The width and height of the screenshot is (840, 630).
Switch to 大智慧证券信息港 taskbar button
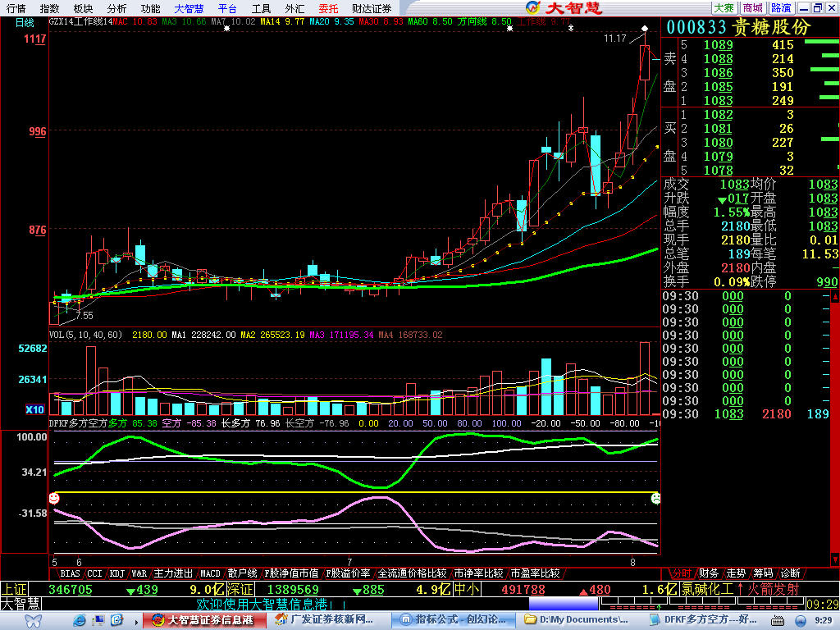204,620
